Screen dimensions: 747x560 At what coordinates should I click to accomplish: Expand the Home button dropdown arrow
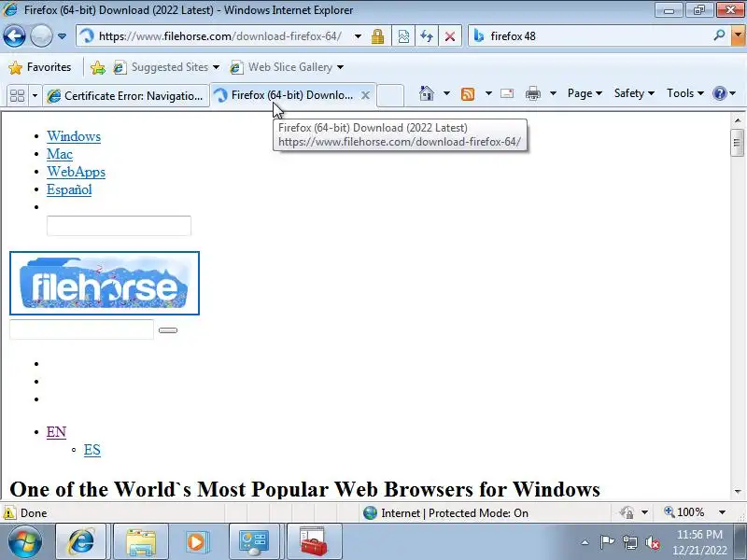[446, 93]
